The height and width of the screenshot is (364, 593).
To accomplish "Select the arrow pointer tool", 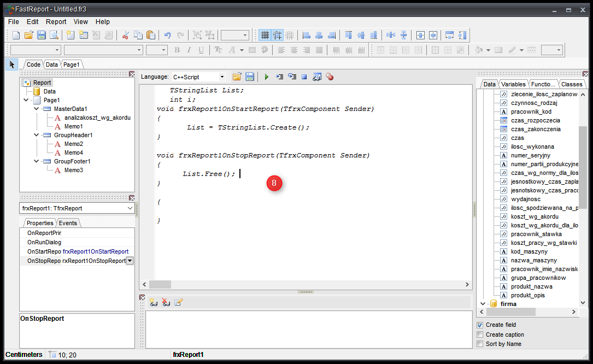I will (x=12, y=64).
